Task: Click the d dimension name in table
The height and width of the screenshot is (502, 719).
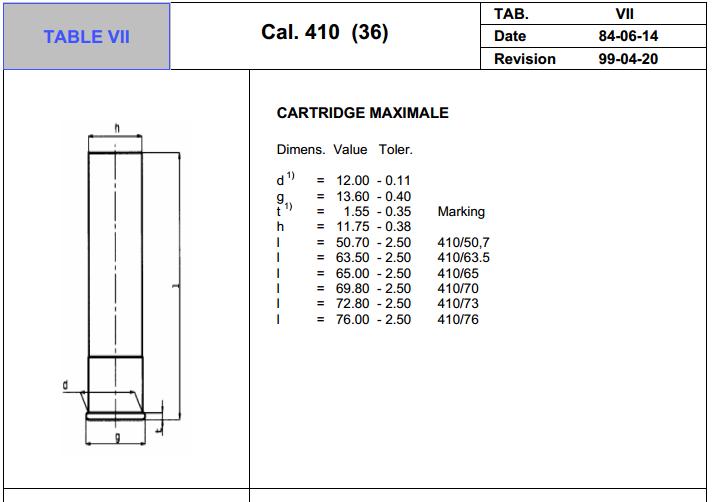Action: click(x=280, y=181)
